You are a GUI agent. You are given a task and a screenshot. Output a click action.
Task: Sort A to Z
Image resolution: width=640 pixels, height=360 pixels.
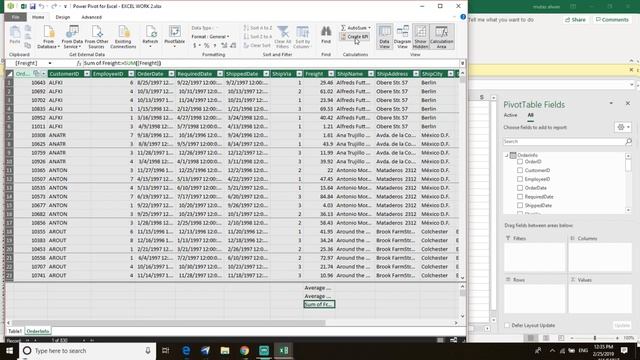[257, 28]
